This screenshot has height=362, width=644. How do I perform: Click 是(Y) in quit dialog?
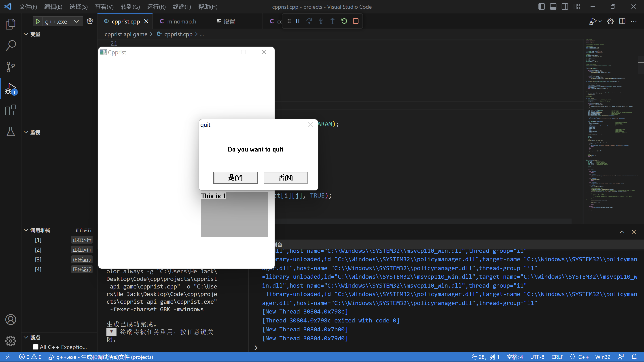coord(235,178)
